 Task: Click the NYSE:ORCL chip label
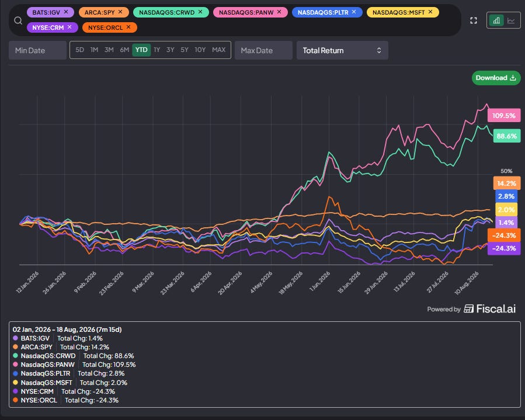(x=106, y=27)
